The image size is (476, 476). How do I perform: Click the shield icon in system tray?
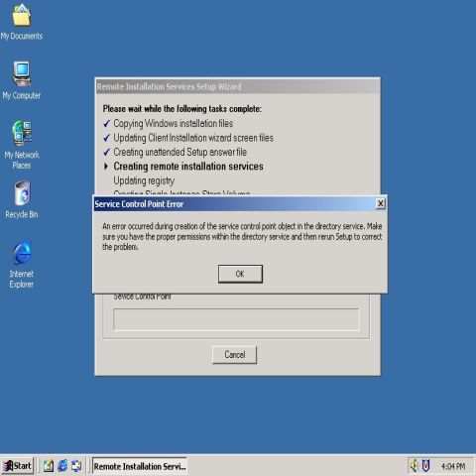pos(425,466)
